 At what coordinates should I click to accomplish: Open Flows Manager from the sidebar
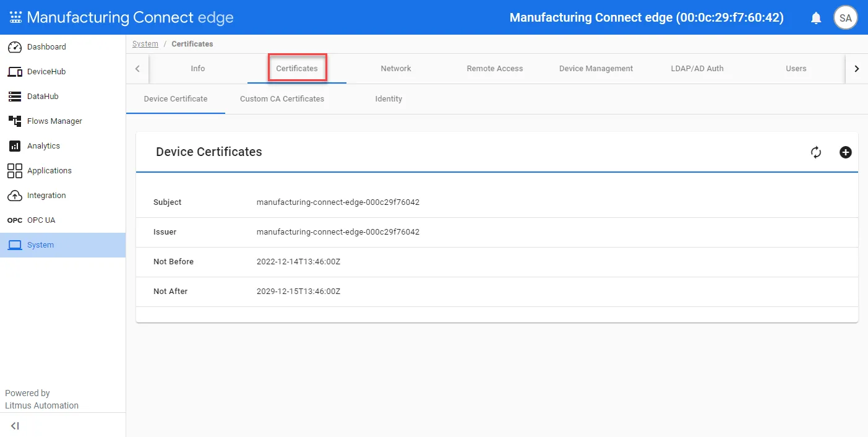(x=62, y=121)
